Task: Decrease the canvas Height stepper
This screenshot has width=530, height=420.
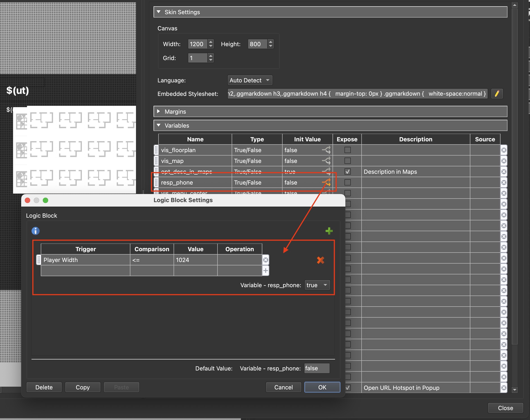Action: tap(271, 46)
